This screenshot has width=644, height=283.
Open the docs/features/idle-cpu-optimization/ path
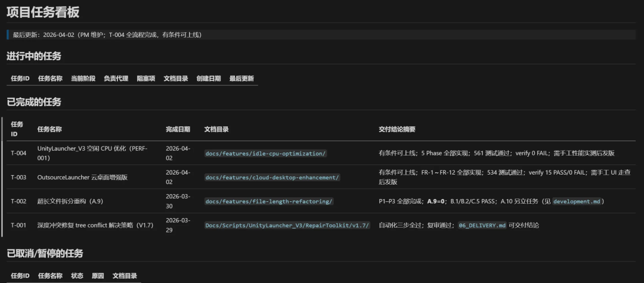coord(265,153)
